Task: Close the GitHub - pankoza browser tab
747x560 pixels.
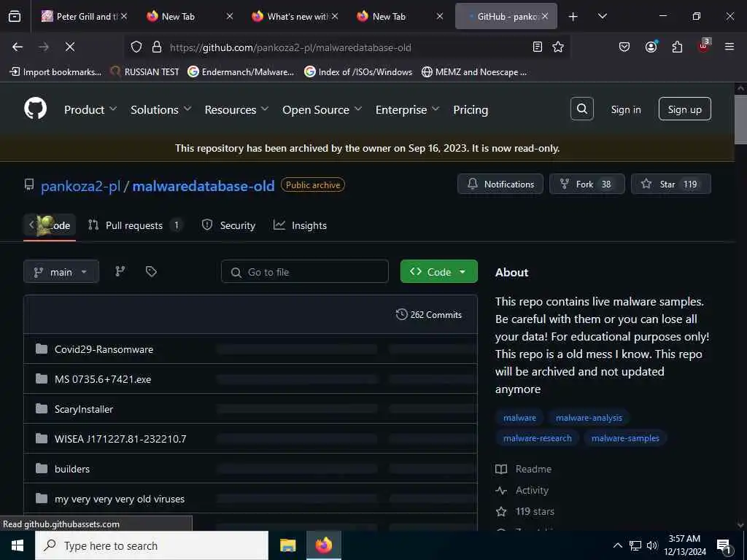Action: tap(545, 17)
